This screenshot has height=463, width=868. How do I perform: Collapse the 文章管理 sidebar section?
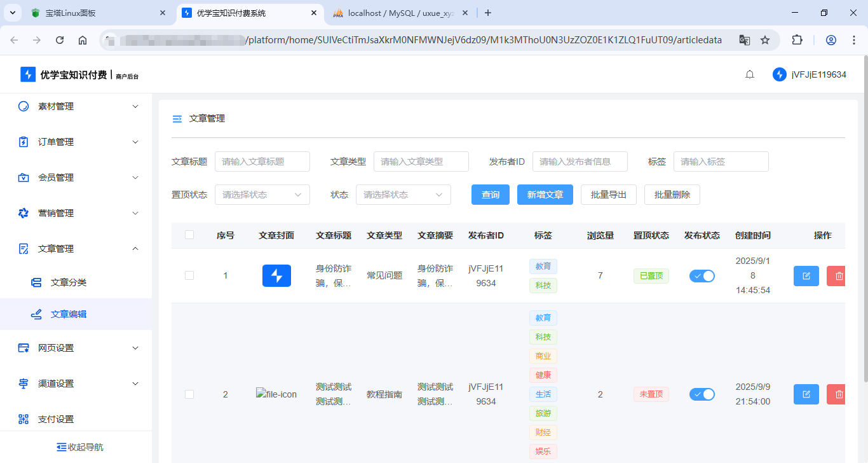135,248
